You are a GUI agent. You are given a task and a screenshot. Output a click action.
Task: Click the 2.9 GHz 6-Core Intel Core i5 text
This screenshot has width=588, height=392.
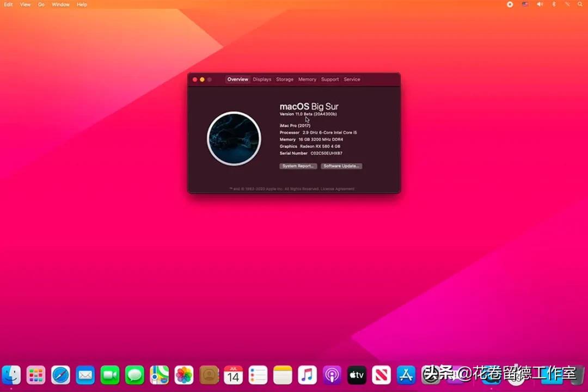pos(329,133)
